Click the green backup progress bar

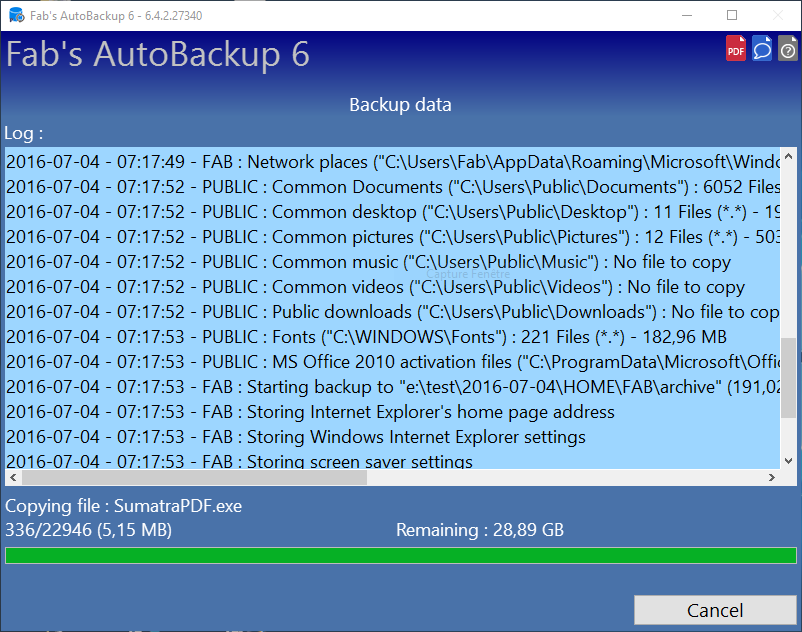[x=400, y=555]
